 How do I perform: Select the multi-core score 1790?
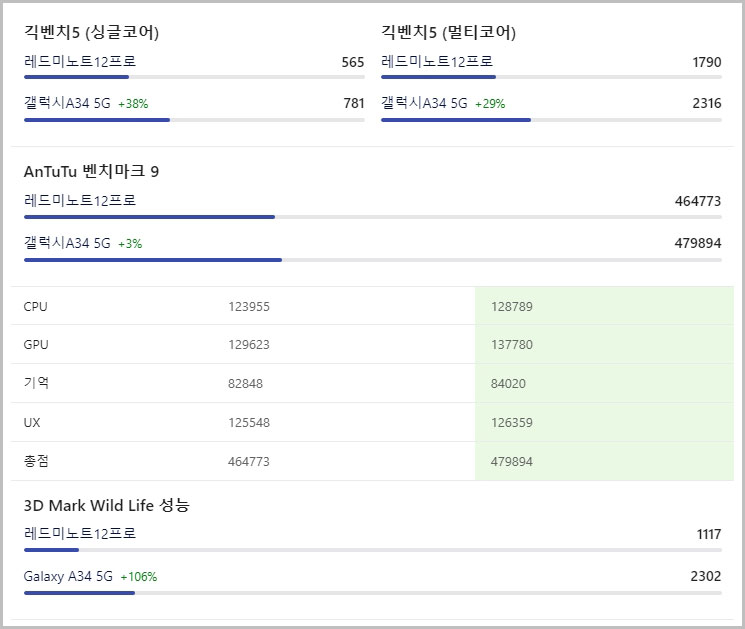point(707,62)
